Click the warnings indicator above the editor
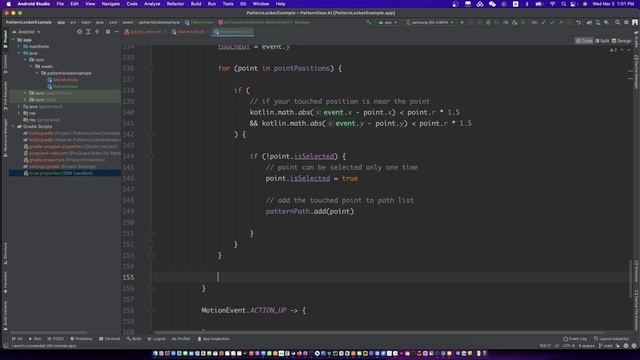This screenshot has height=360, width=640. (613, 50)
